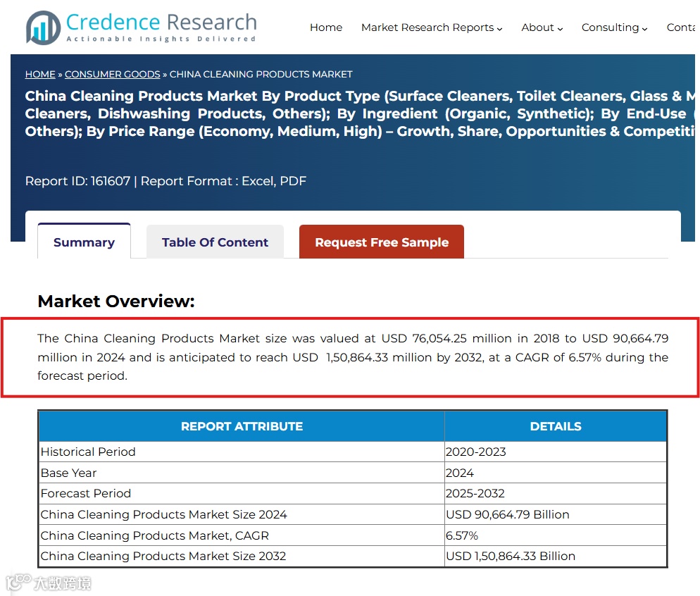The image size is (700, 596).
Task: Switch to the Table Of Content tab
Action: pos(215,242)
